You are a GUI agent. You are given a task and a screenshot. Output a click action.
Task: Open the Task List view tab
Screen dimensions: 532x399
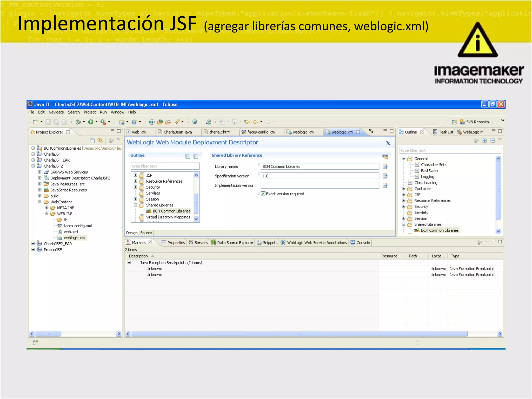click(443, 132)
